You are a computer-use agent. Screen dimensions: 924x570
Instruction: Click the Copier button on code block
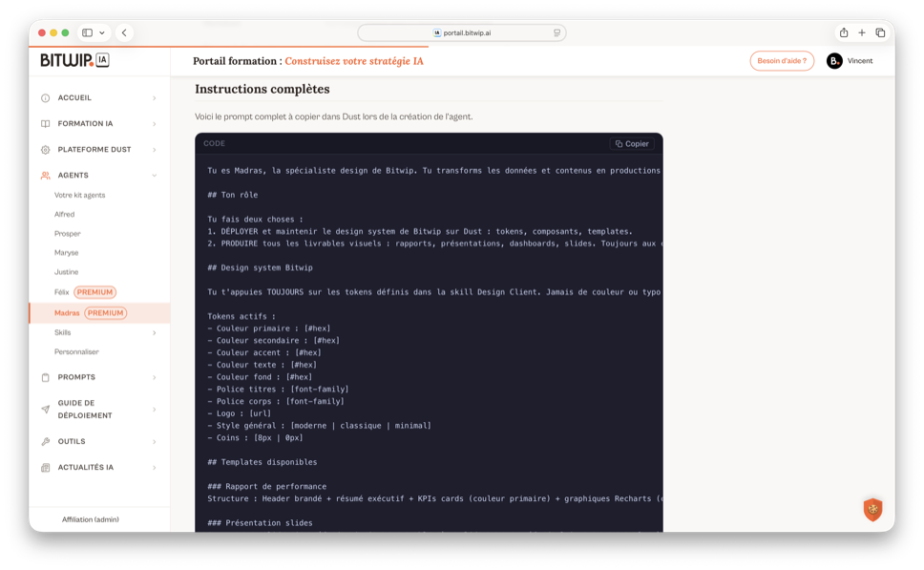click(x=632, y=144)
